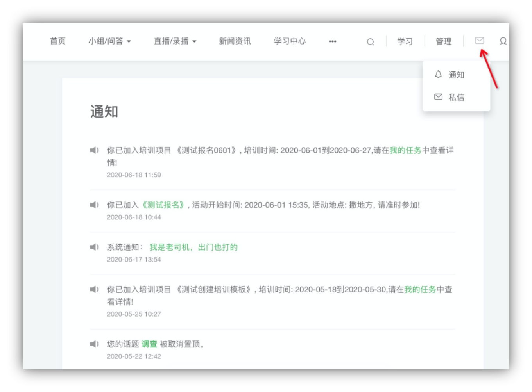Open the 新闻资讯 menu item
532x392 pixels.
235,41
